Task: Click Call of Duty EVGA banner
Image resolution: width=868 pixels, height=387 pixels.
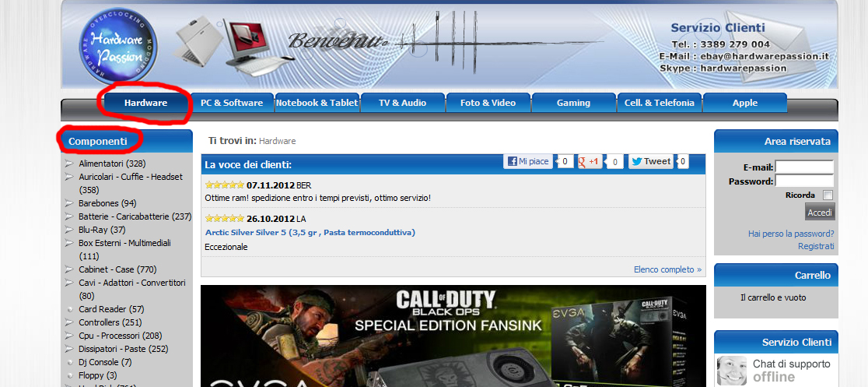Action: pos(453,336)
